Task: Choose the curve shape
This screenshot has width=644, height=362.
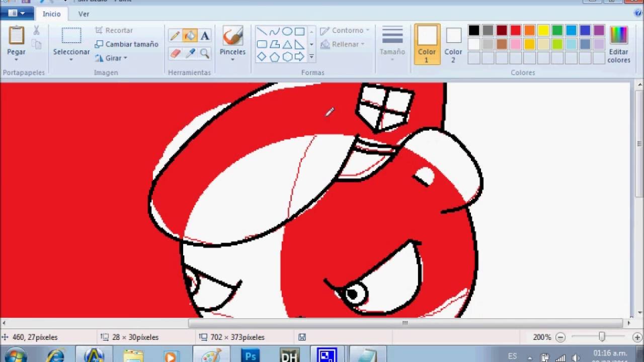Action: point(274,32)
